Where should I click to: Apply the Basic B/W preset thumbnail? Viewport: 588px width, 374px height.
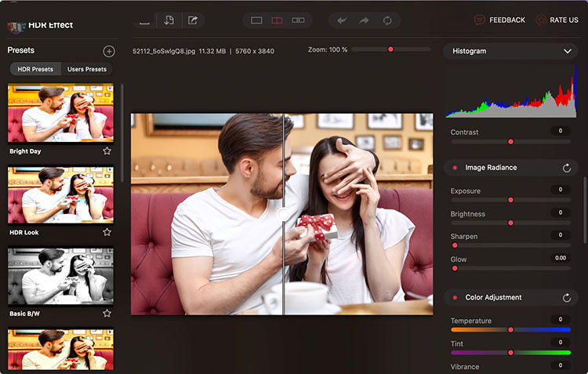(60, 276)
